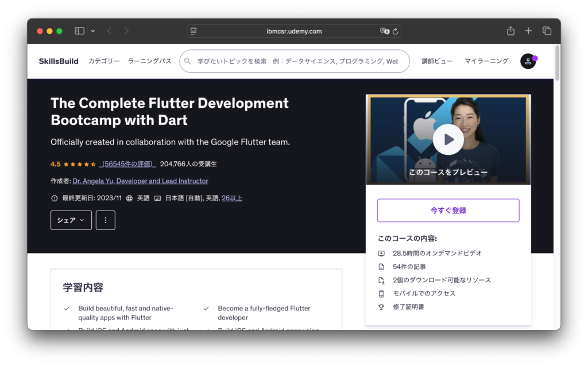Click the page settings icon in address bar
Screen dimensions: 588x366
tap(194, 31)
